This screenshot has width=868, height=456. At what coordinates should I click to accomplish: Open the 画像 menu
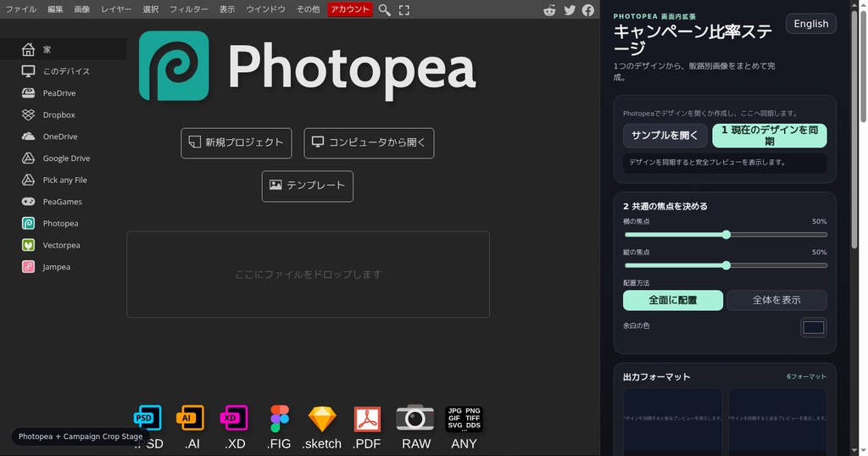tap(82, 9)
